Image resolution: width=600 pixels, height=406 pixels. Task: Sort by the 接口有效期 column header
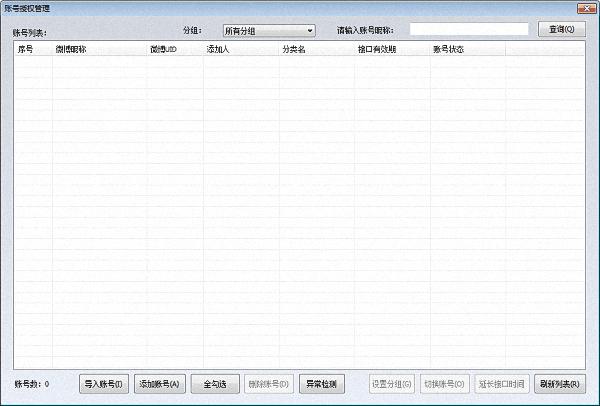[392, 49]
